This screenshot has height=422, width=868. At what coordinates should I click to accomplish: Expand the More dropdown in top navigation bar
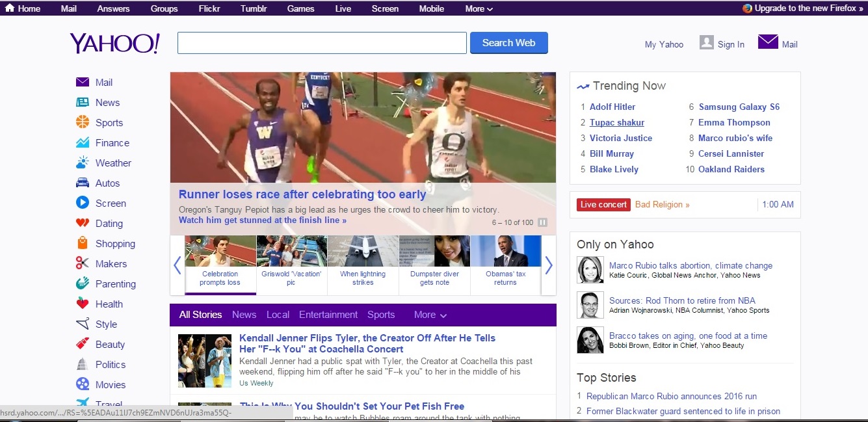click(x=479, y=8)
